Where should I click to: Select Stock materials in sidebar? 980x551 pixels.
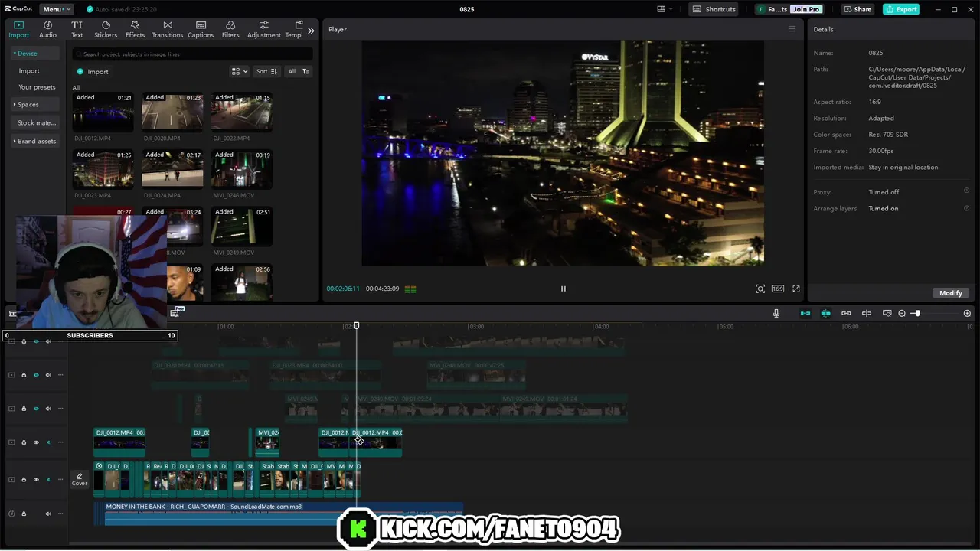[37, 122]
